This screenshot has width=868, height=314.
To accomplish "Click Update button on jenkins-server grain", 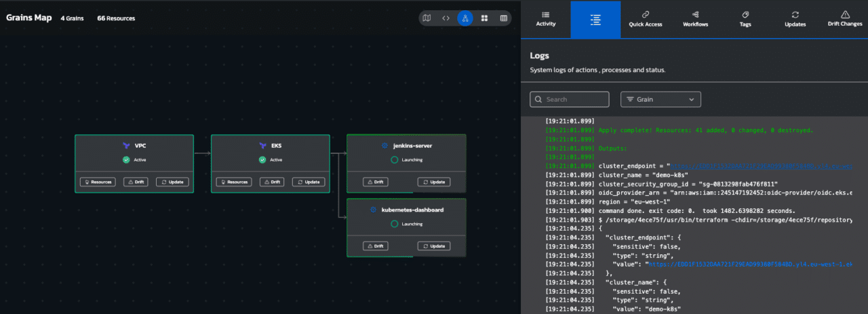I will pyautogui.click(x=433, y=182).
